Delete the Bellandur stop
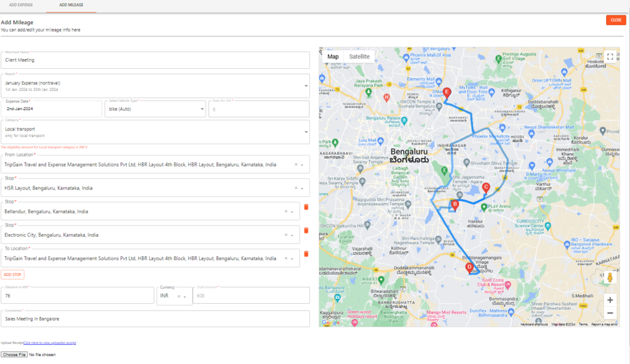 [x=306, y=207]
